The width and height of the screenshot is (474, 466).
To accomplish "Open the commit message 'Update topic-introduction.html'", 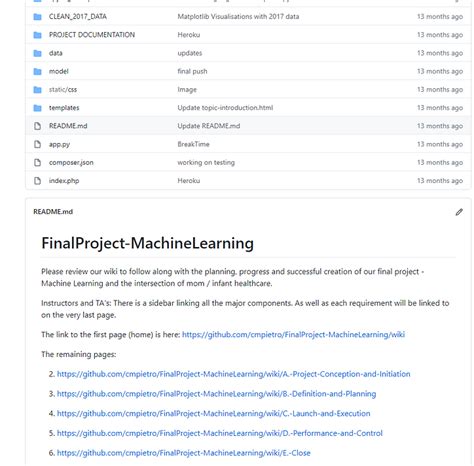I will [x=225, y=108].
